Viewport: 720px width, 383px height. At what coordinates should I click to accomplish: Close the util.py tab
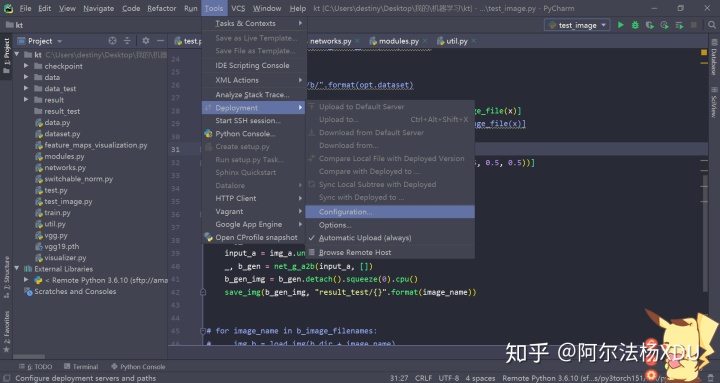pyautogui.click(x=473, y=41)
